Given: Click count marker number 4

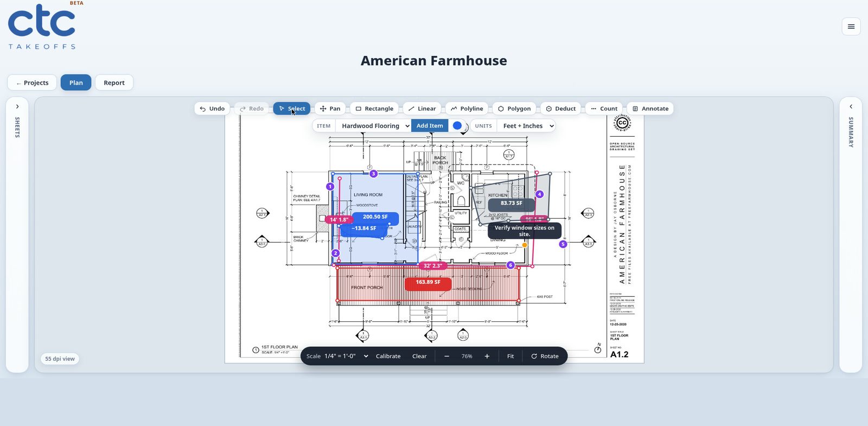Looking at the screenshot, I should click(539, 194).
